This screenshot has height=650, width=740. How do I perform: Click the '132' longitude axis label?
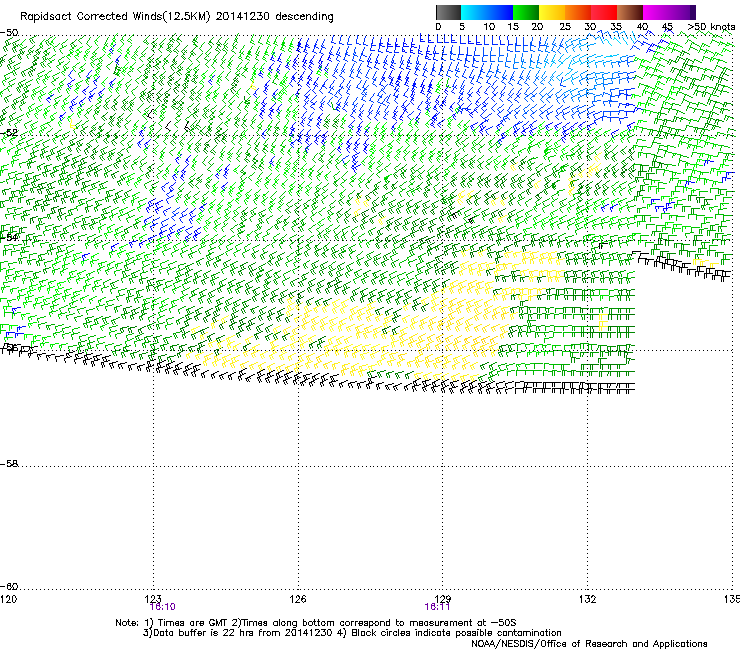click(x=588, y=599)
